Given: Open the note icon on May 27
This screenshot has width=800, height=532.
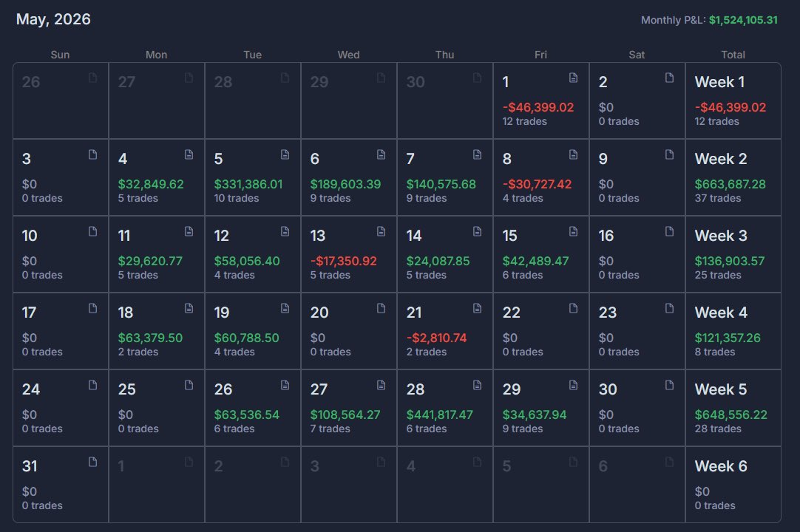Looking at the screenshot, I should [x=381, y=385].
